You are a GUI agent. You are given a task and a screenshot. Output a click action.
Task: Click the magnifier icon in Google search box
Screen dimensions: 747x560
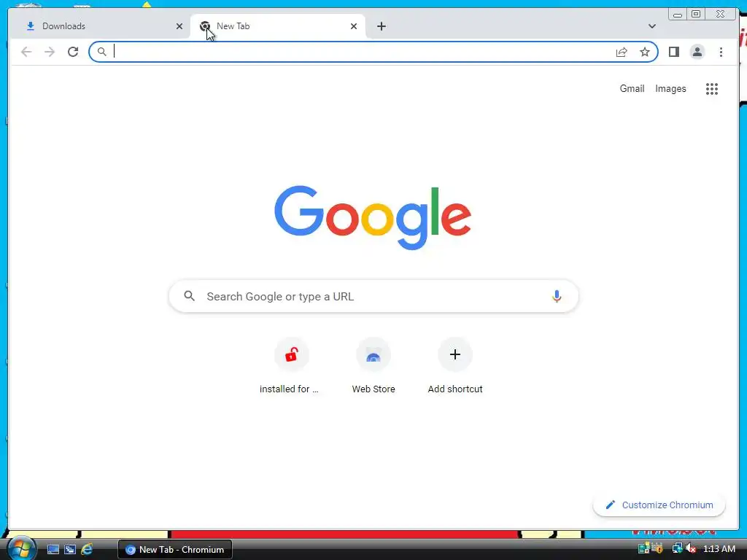click(x=189, y=296)
